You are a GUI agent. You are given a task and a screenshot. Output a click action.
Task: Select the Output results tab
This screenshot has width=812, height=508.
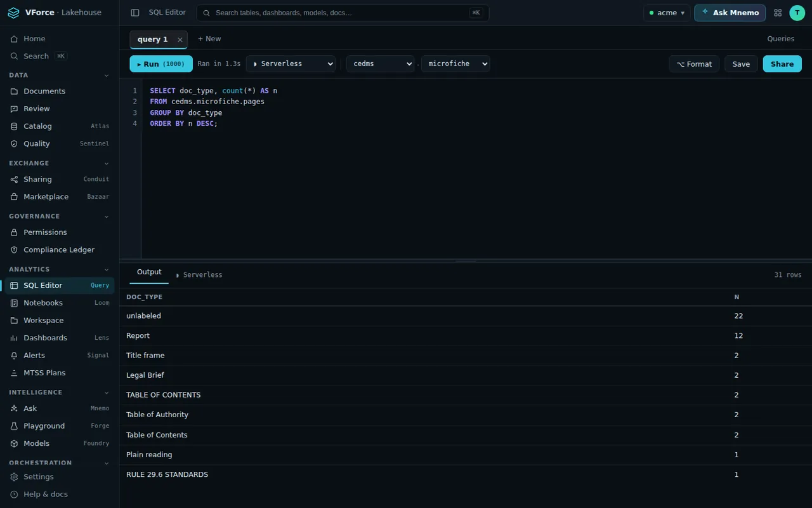tap(149, 272)
